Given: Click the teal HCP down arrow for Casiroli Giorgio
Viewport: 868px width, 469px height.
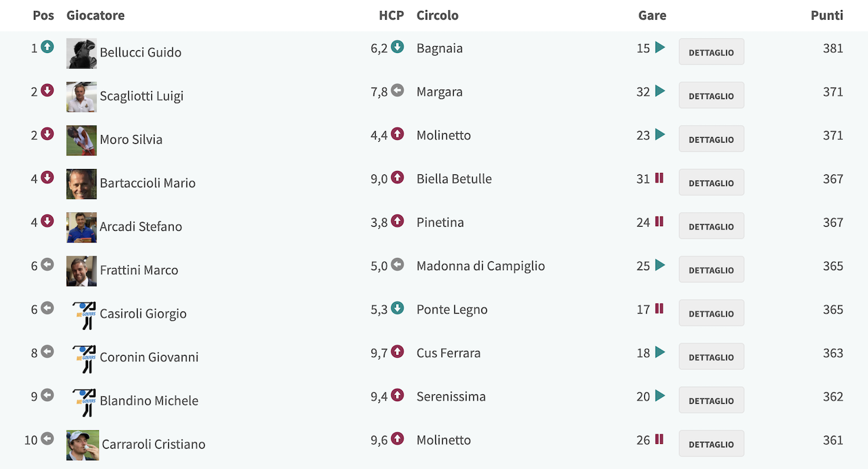Looking at the screenshot, I should pyautogui.click(x=397, y=307).
